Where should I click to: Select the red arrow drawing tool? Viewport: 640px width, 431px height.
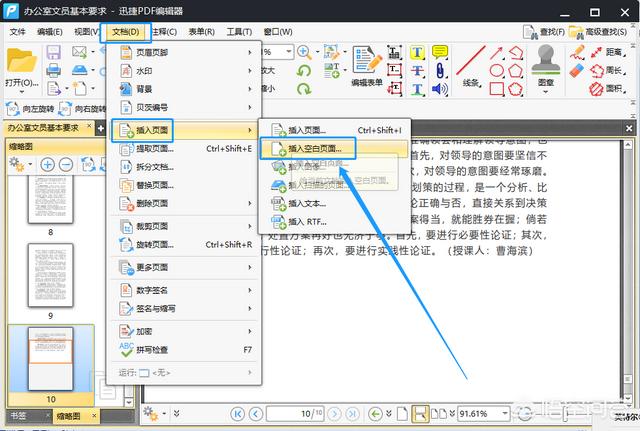click(x=496, y=53)
